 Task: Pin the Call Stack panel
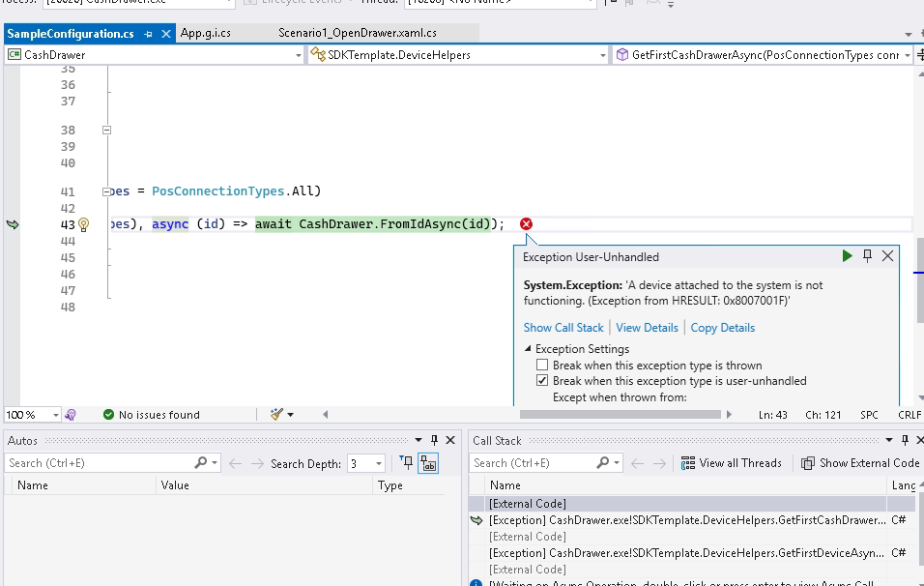[x=905, y=440]
